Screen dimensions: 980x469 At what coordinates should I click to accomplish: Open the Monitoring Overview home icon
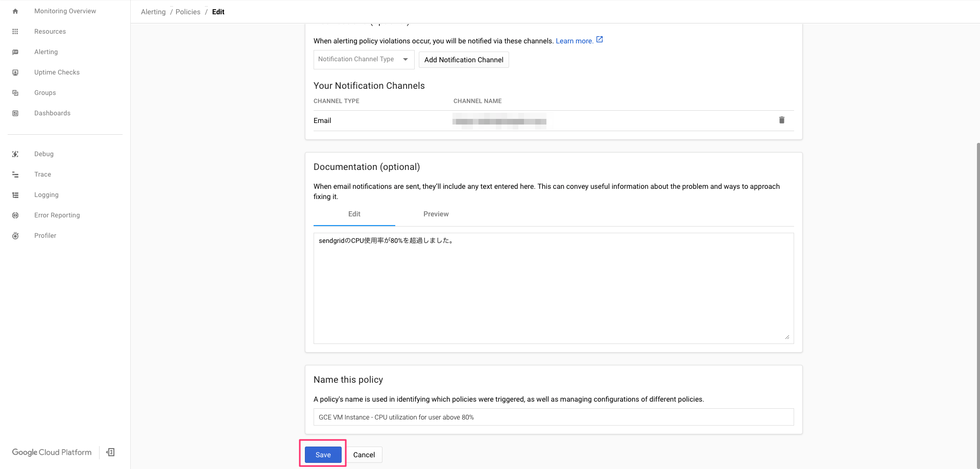15,11
